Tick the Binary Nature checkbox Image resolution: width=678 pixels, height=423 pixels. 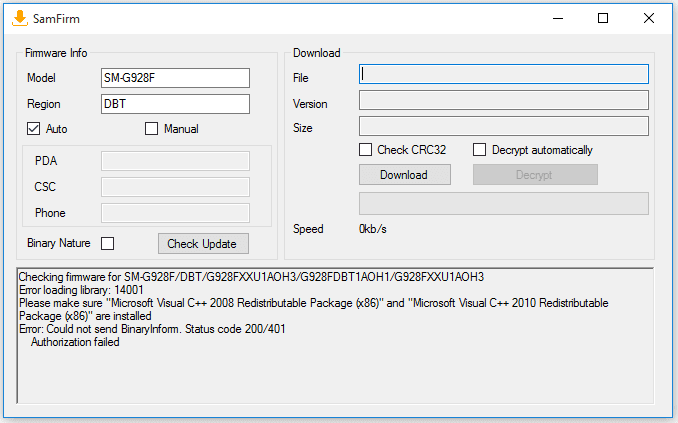click(108, 244)
